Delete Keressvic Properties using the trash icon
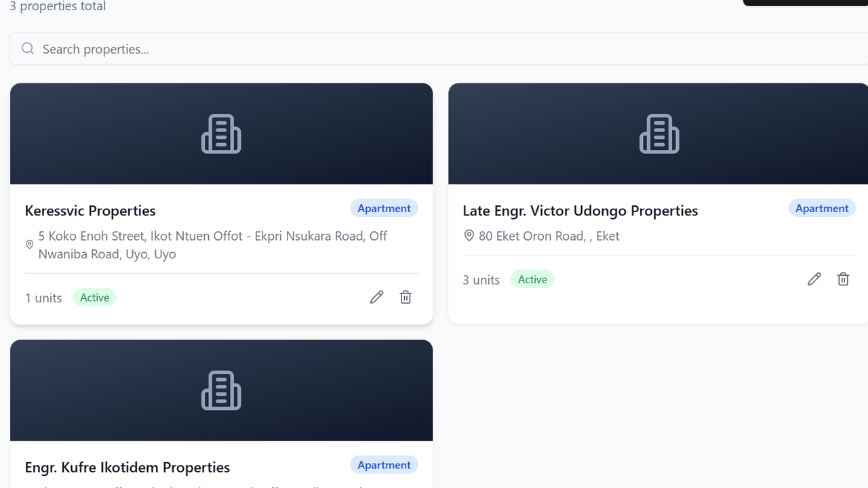868x488 pixels. (406, 297)
